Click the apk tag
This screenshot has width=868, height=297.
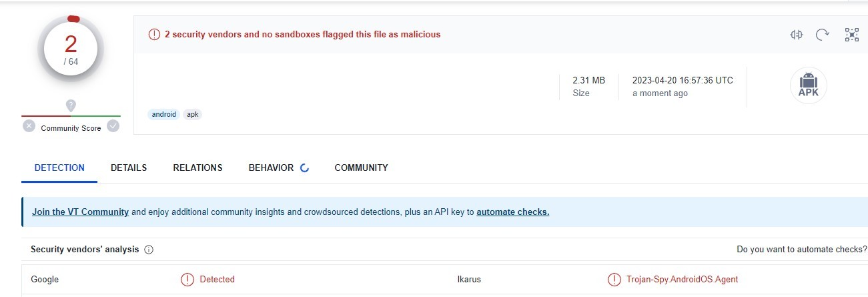[x=193, y=114]
